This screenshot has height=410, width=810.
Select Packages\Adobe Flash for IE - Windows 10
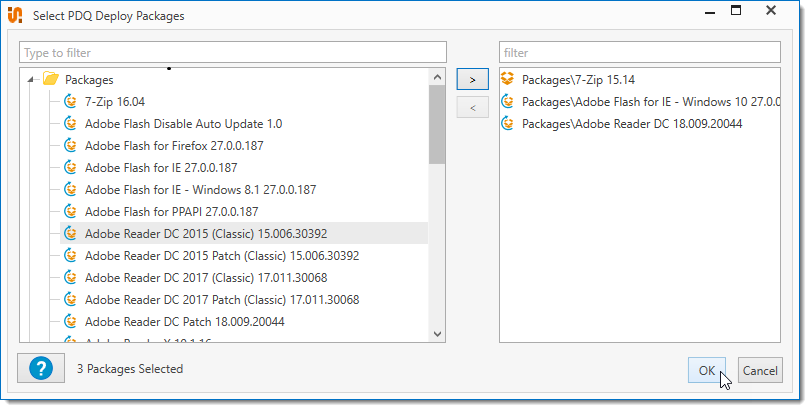[x=650, y=101]
